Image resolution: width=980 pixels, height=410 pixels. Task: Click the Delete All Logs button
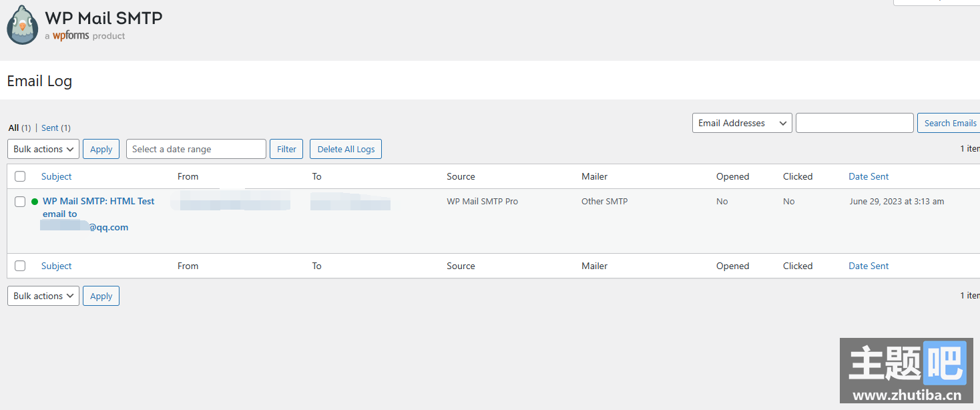[x=346, y=149]
